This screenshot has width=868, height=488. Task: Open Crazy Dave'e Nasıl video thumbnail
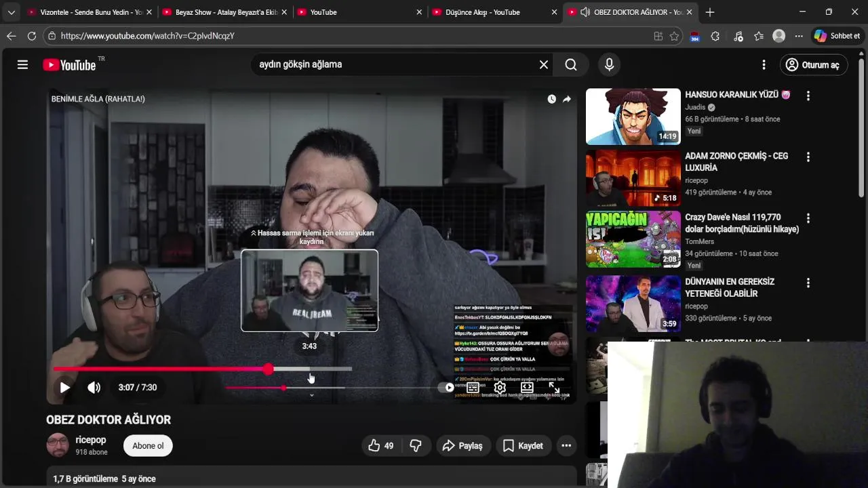coord(633,239)
